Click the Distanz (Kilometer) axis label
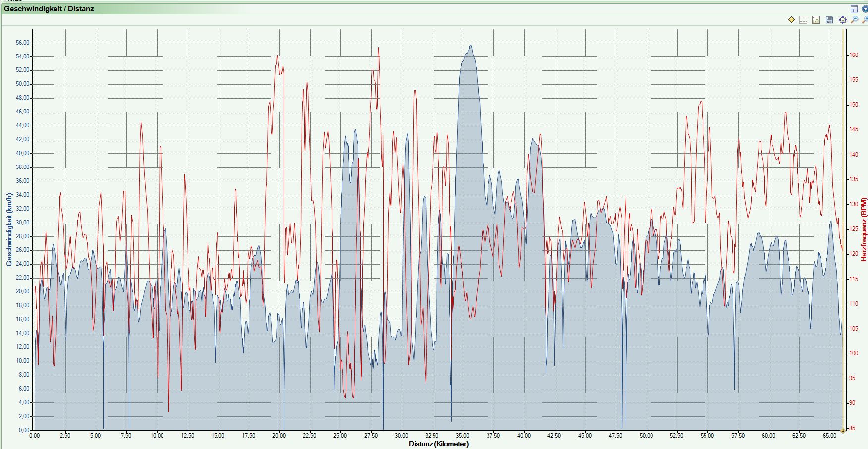The width and height of the screenshot is (868, 449). coord(439,444)
